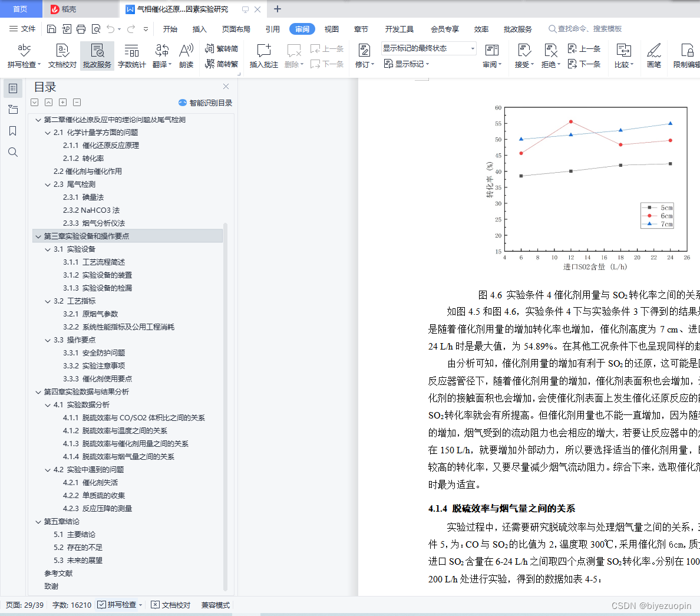Click the 查找命令、搜索模板 search field
The image size is (700, 616).
point(585,29)
